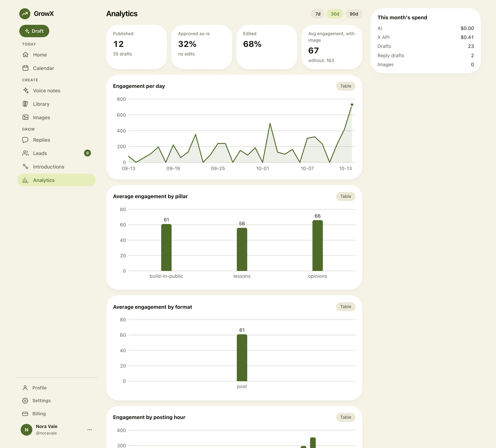Viewport: 496px width, 448px height.
Task: Click the Library books icon
Action: coord(25,104)
